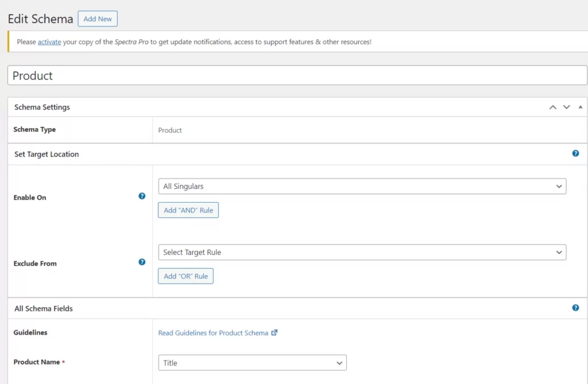Move Schema Settings panel down
Screen dimensions: 588x384
click(566, 107)
